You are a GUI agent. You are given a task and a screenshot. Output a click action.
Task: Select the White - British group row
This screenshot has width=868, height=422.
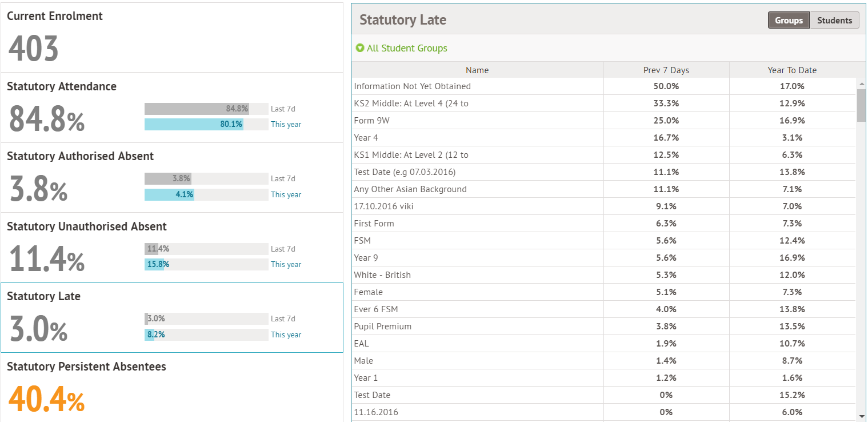tap(603, 275)
